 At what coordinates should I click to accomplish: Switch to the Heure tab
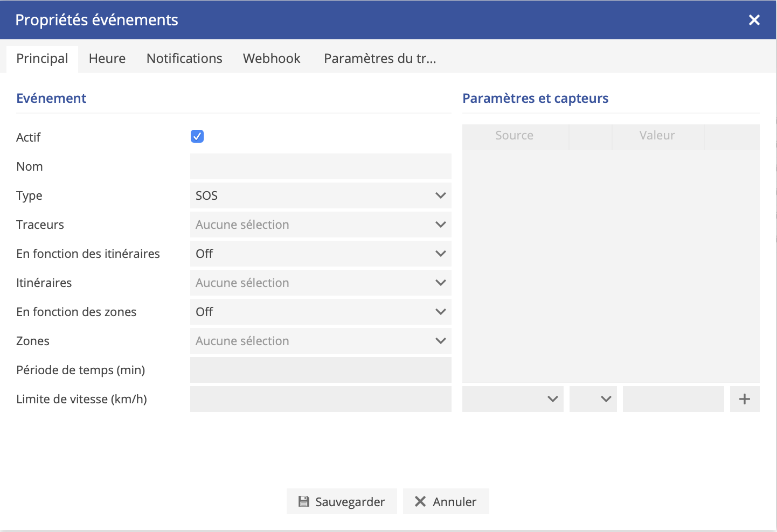point(107,59)
